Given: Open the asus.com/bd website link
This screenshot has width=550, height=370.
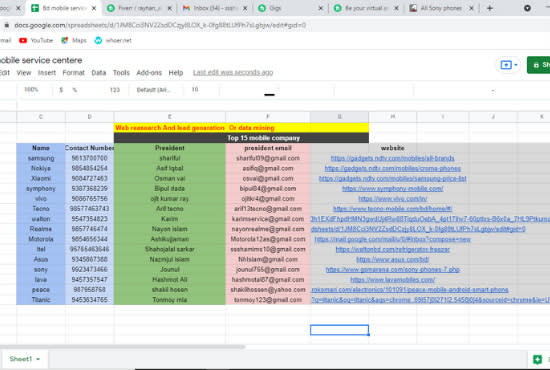Looking at the screenshot, I should 393,260.
